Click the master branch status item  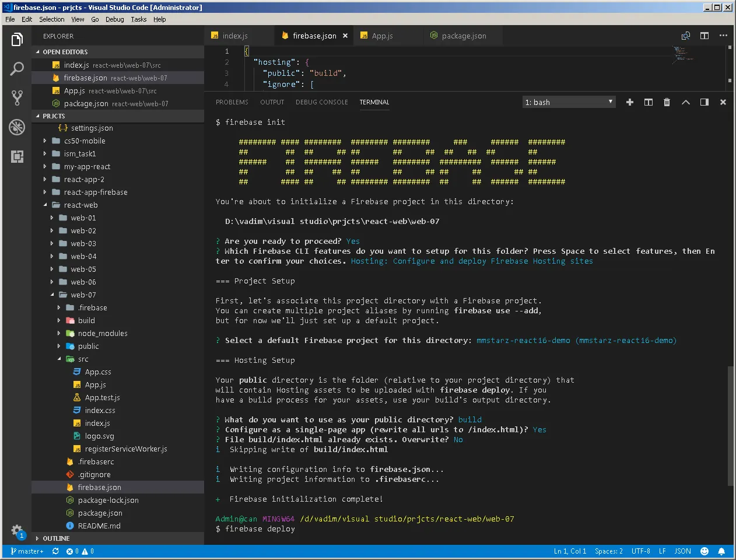[27, 551]
